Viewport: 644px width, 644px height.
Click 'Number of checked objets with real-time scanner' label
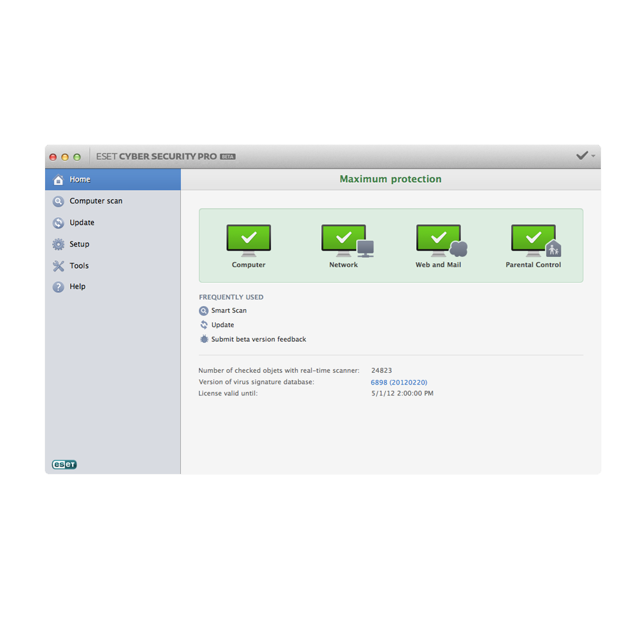click(x=279, y=370)
